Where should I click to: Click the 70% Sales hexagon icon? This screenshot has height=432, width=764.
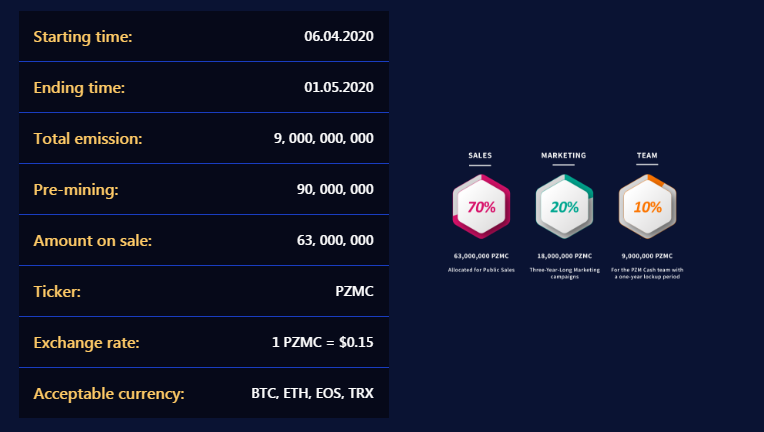click(x=481, y=207)
